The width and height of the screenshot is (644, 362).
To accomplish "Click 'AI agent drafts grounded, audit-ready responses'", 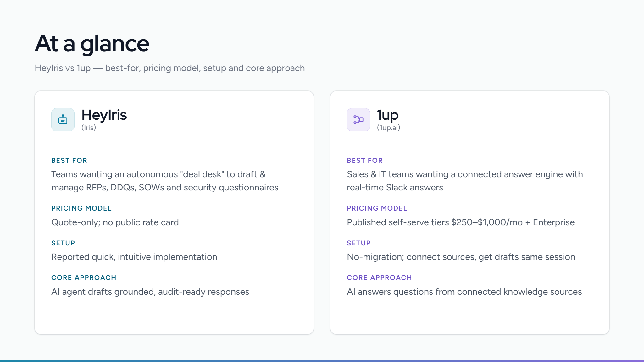I will [x=150, y=292].
